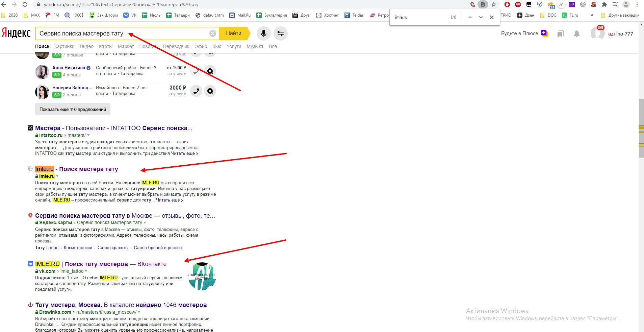The image size is (644, 332).
Task: Close the find-in-page bar
Action: 492,17
